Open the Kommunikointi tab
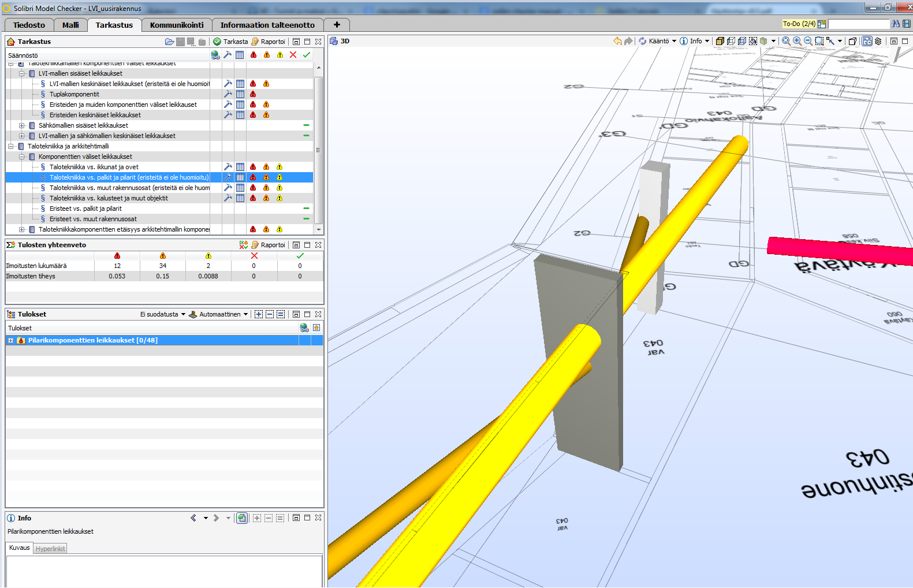The height and width of the screenshot is (588, 913). click(x=177, y=25)
